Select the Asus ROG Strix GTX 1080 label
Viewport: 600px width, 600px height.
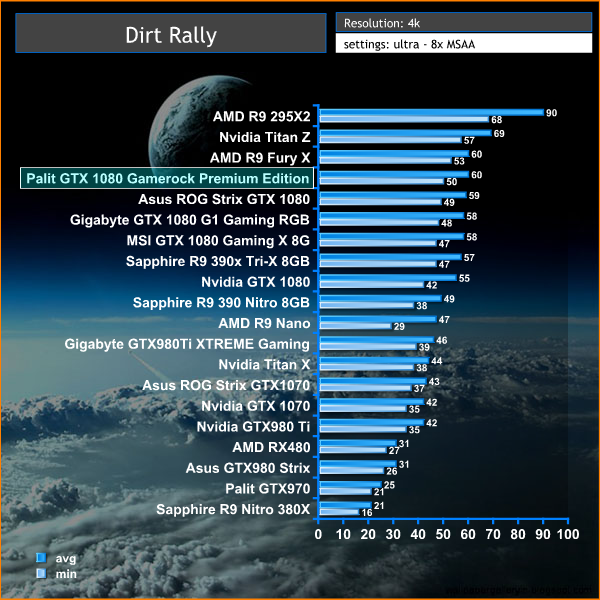point(224,199)
